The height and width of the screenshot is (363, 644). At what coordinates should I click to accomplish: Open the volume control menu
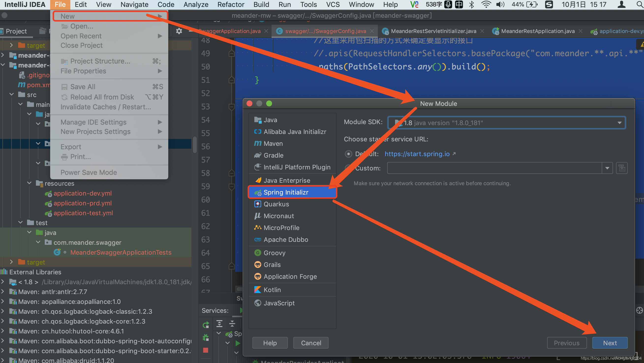coord(500,4)
